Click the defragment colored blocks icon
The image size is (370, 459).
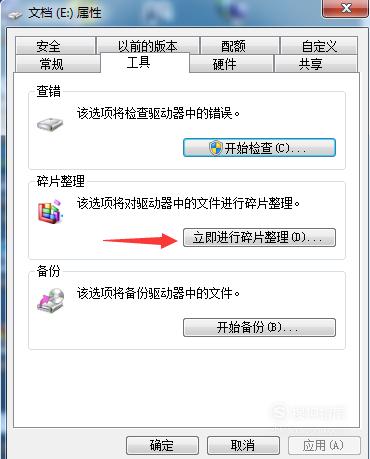tap(50, 211)
